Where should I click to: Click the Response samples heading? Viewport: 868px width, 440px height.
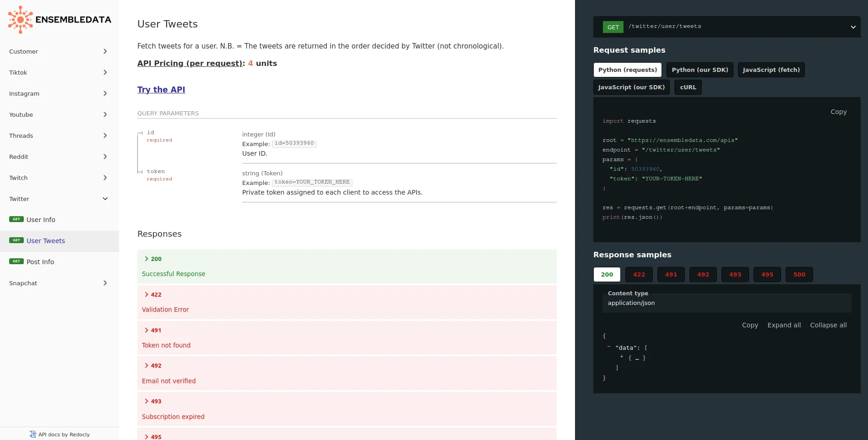pos(632,255)
